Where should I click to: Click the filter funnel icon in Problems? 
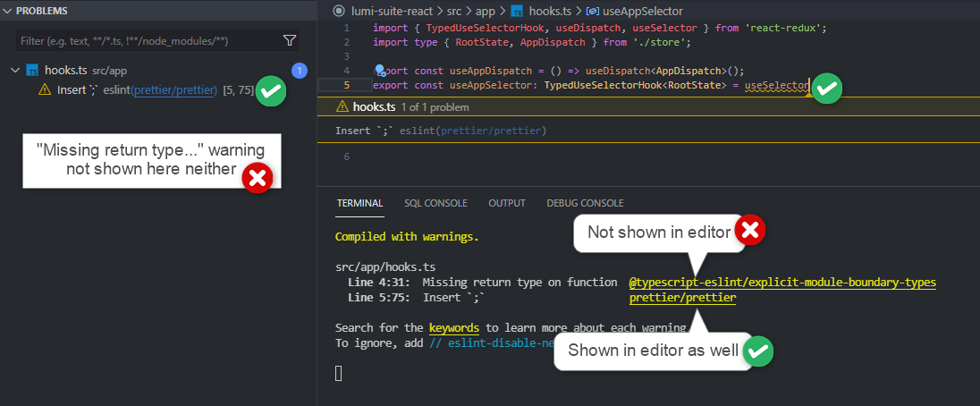[289, 40]
